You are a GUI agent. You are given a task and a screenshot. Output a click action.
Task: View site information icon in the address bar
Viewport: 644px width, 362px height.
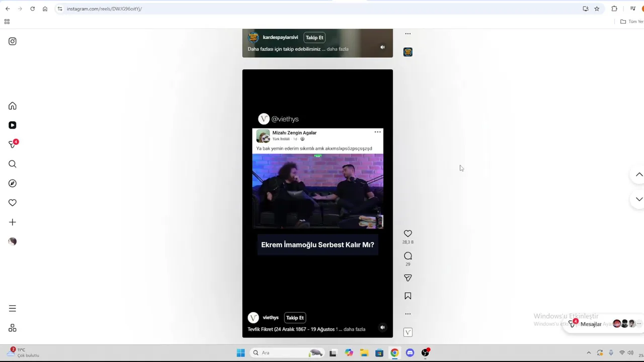(60, 9)
